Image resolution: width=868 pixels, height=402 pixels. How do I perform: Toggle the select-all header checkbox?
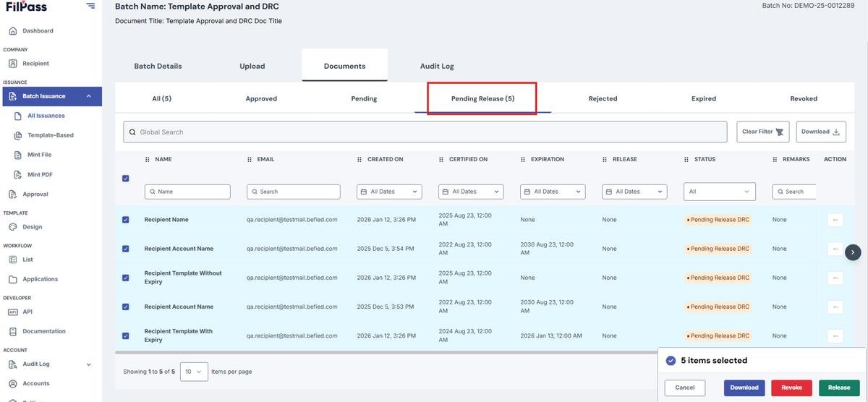pos(126,179)
